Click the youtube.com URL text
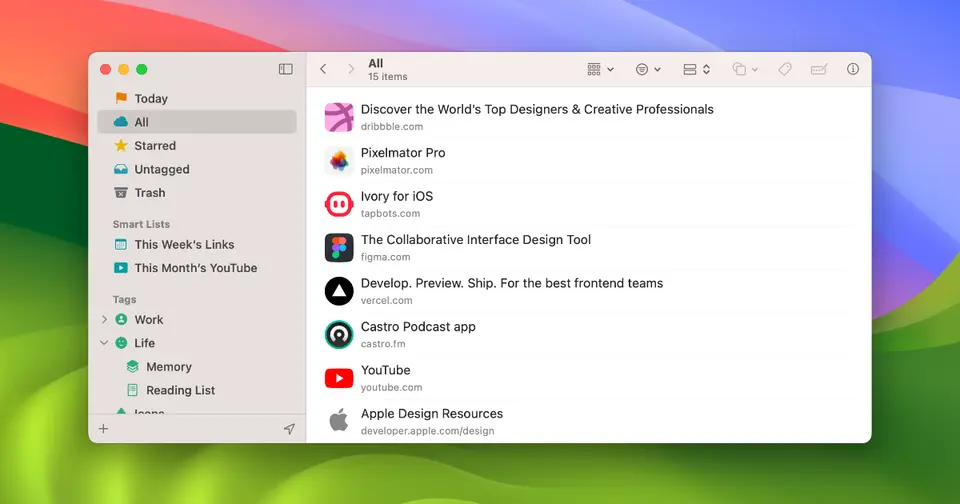This screenshot has width=960, height=504. coord(391,388)
